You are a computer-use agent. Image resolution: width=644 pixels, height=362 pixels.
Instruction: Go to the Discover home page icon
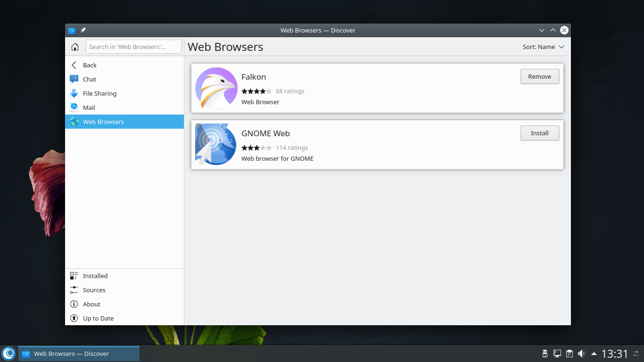click(75, 47)
